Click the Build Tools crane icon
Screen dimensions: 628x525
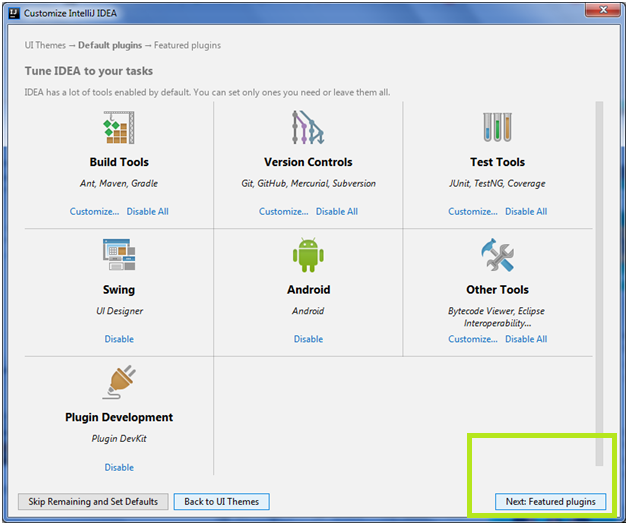(x=119, y=127)
